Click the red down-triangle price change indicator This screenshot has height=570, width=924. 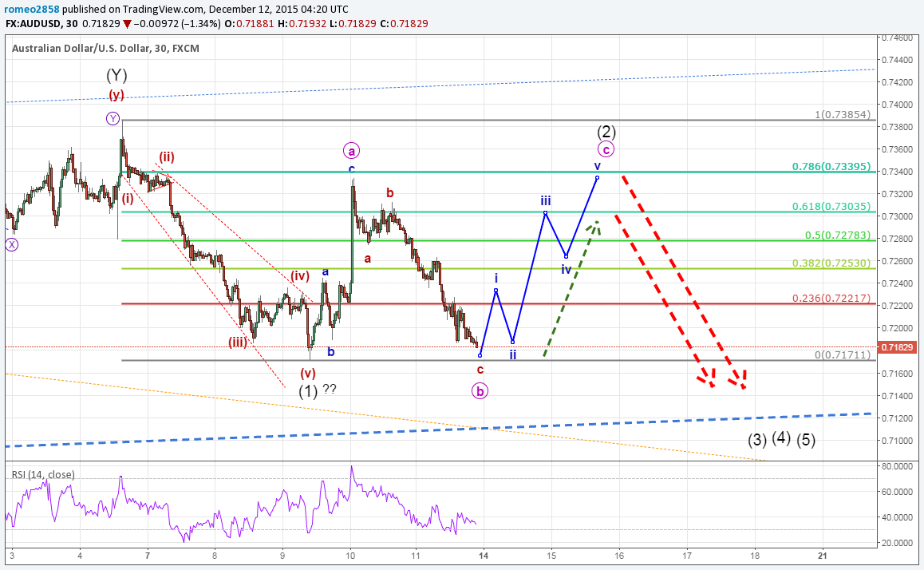(x=127, y=24)
